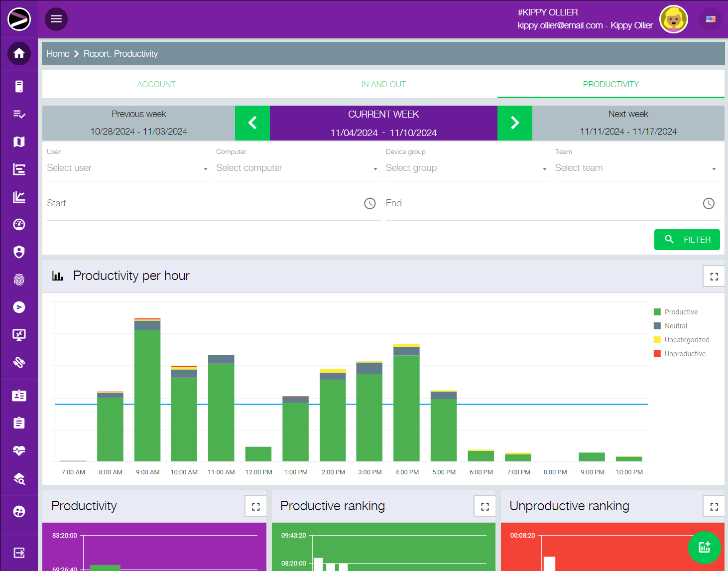
Task: Expand the Select team dropdown
Action: (635, 168)
